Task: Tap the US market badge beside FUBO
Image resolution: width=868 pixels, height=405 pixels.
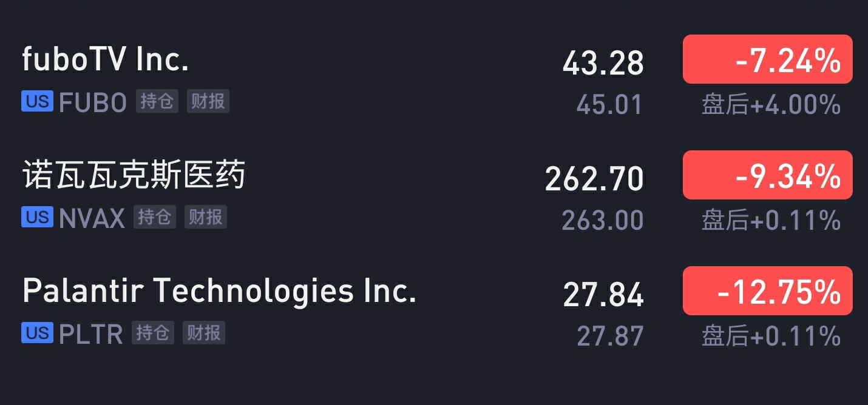Action: pos(38,101)
